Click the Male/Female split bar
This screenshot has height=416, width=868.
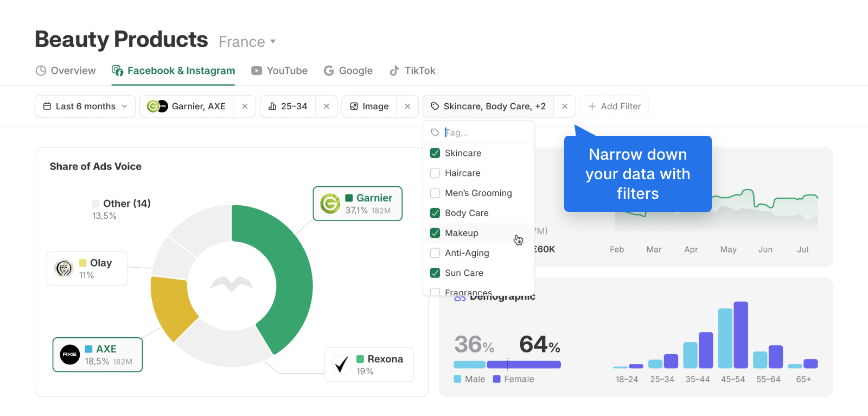tap(507, 364)
